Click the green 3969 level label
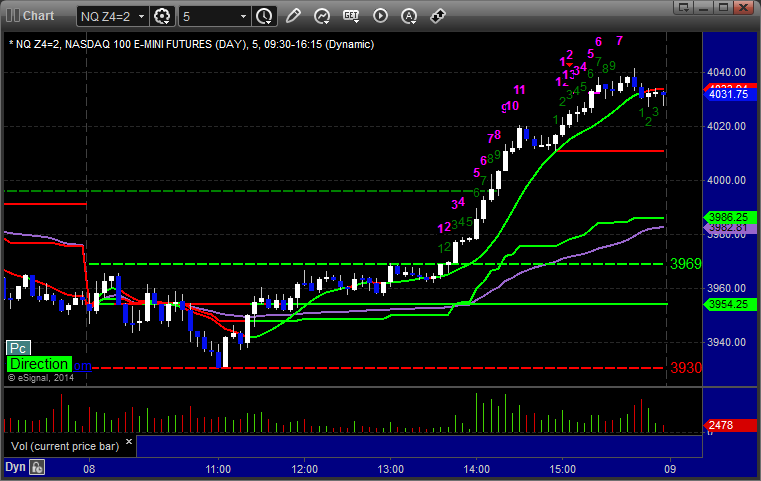This screenshot has height=481, width=761. click(x=685, y=264)
